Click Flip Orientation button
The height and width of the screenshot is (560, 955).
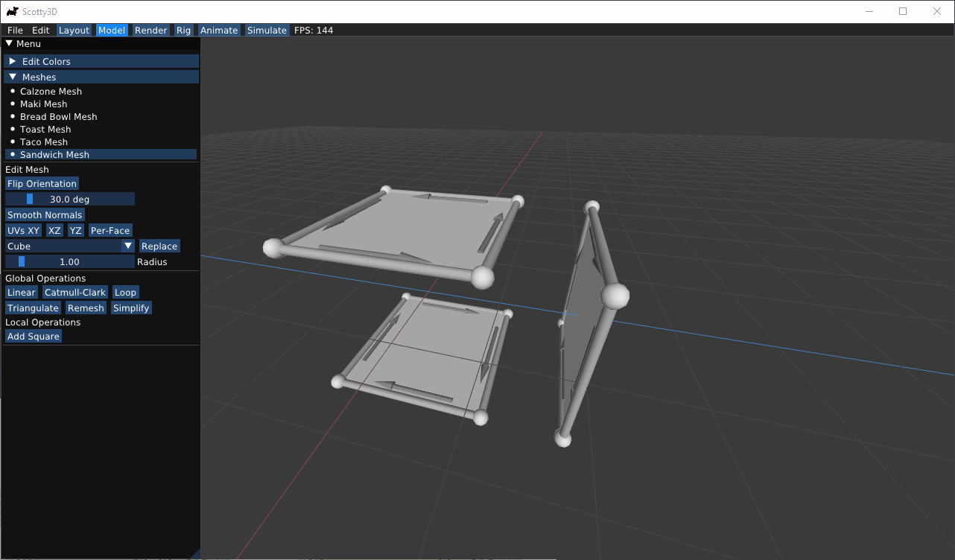[x=42, y=184]
